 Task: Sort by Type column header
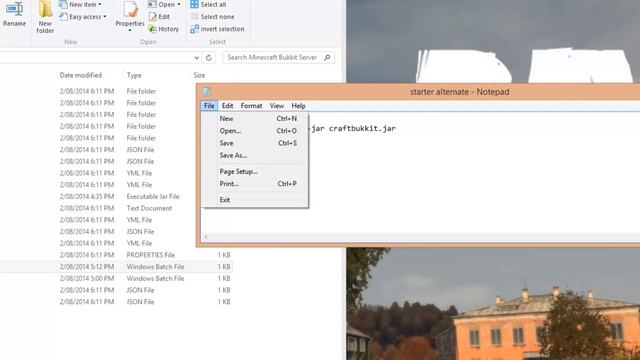click(134, 75)
